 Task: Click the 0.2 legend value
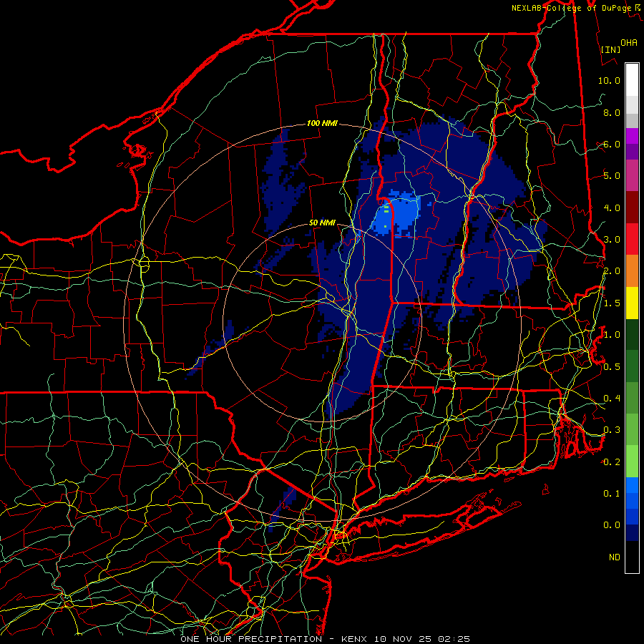click(x=612, y=462)
